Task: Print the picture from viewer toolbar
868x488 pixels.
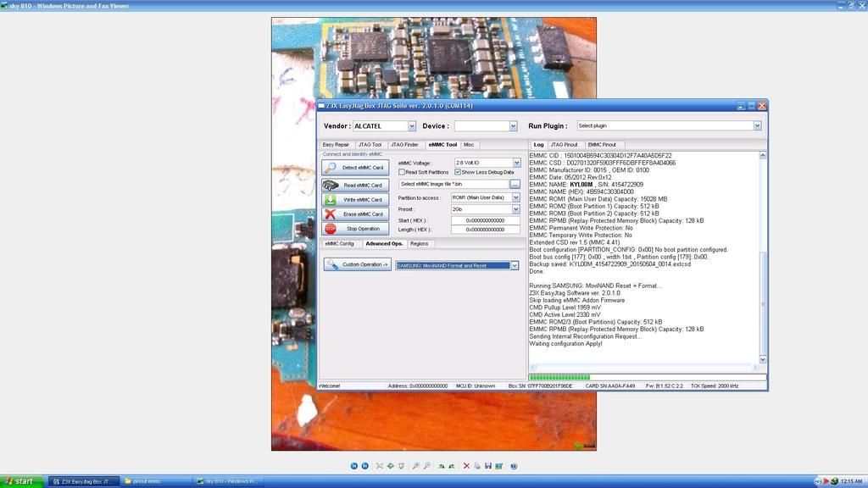Action: click(x=477, y=466)
